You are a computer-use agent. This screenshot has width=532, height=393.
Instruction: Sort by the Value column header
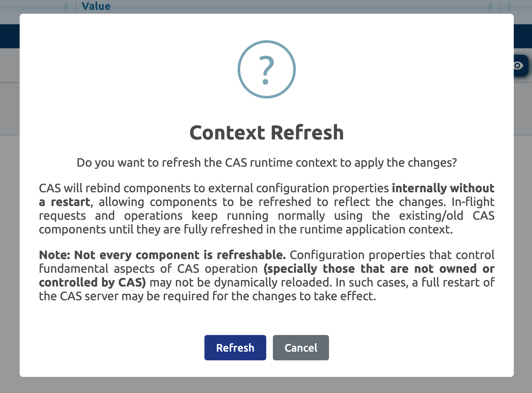(96, 6)
